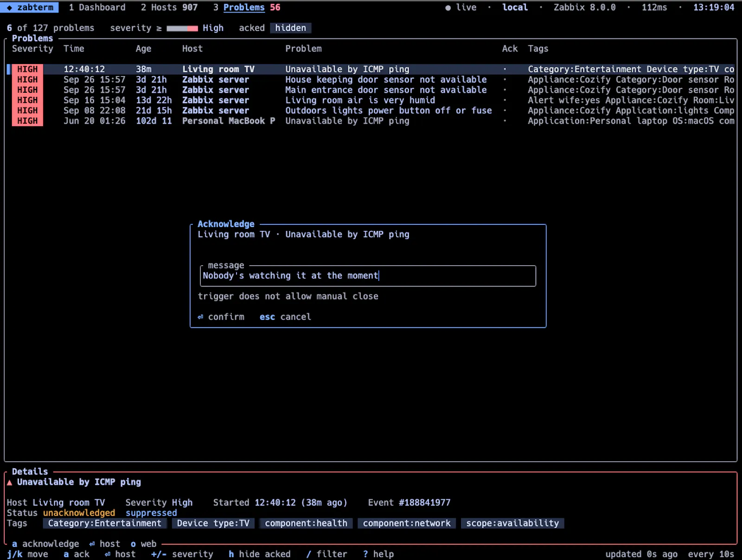Click the Host column header
The height and width of the screenshot is (560, 742).
click(192, 49)
